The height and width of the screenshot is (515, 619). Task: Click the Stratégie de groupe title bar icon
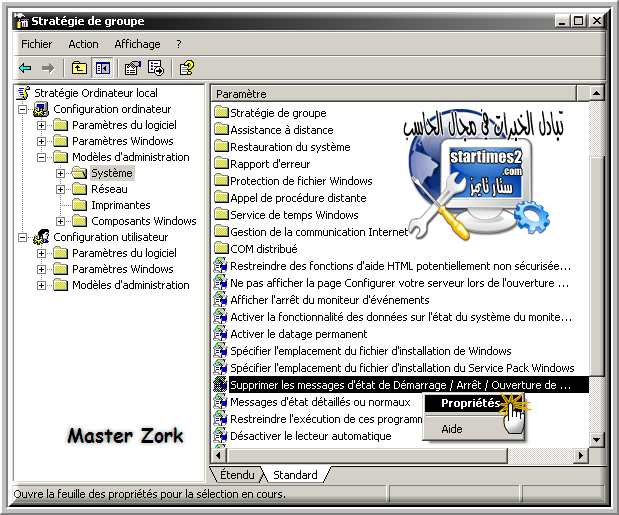pos(21,21)
